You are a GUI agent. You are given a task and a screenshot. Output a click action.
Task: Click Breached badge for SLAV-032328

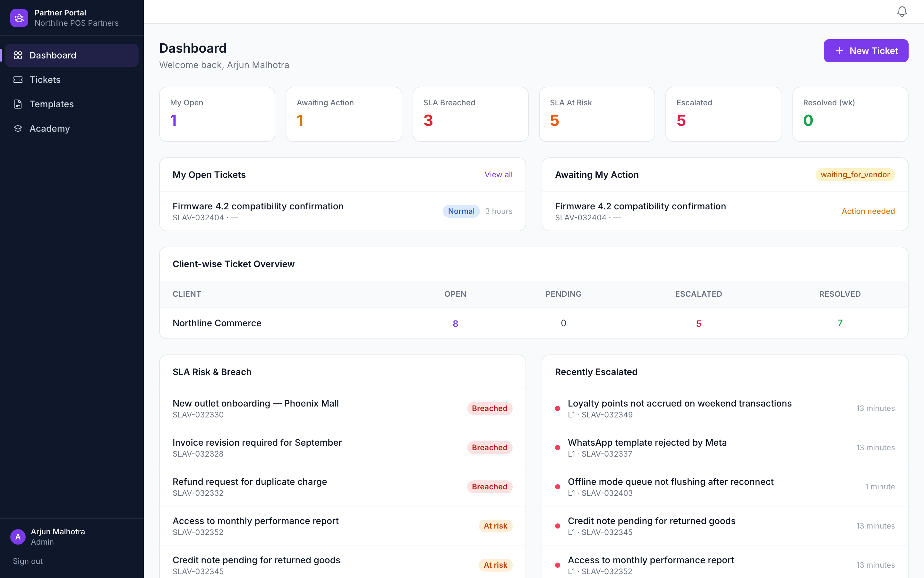tap(490, 448)
